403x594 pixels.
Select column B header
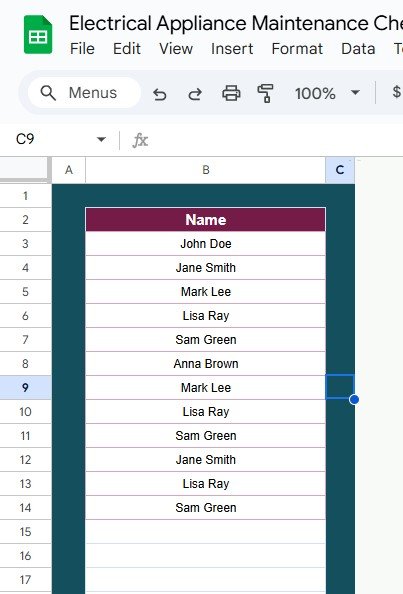pos(206,170)
